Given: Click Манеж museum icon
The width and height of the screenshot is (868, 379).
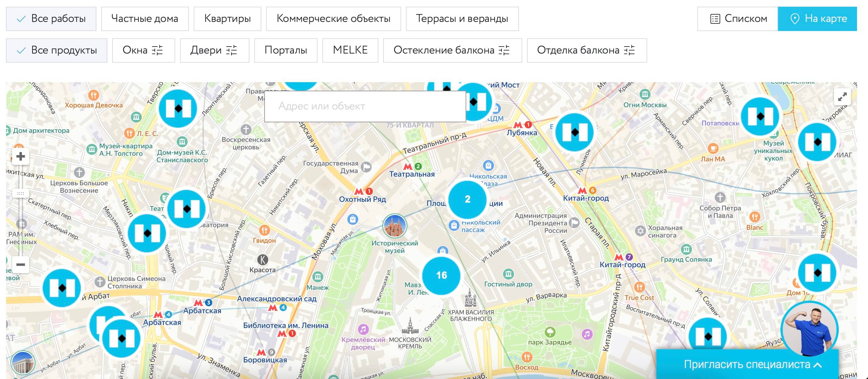Looking at the screenshot, I should coord(318,277).
